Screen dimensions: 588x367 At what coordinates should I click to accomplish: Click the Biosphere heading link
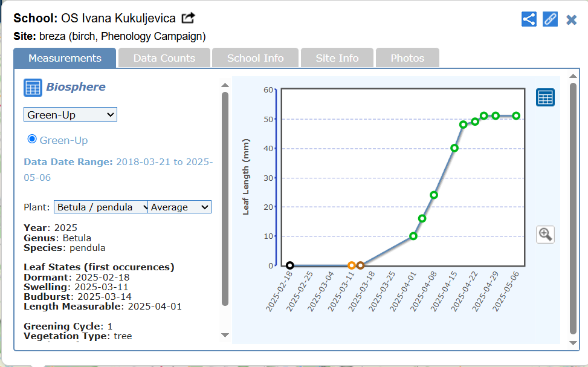click(x=76, y=87)
